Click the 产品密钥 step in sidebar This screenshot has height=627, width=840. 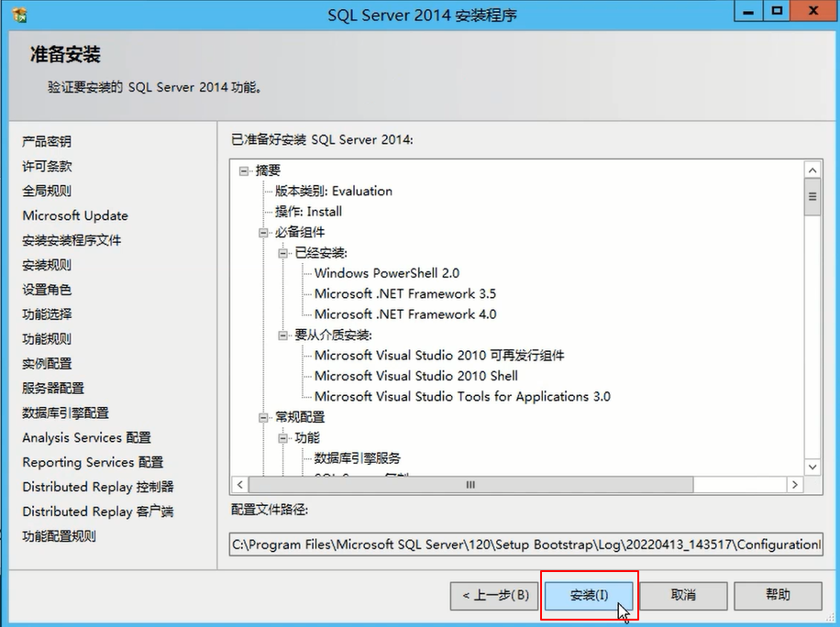coord(47,141)
